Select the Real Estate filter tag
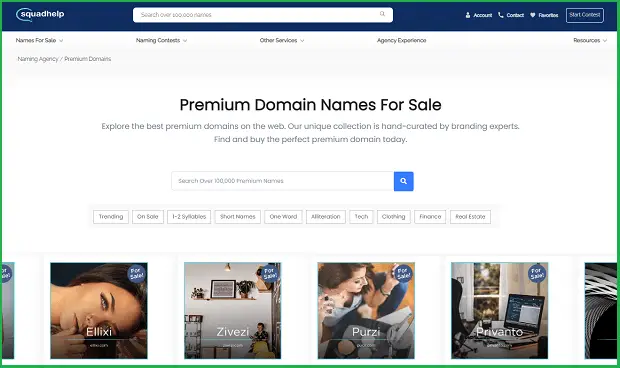 pyautogui.click(x=470, y=217)
